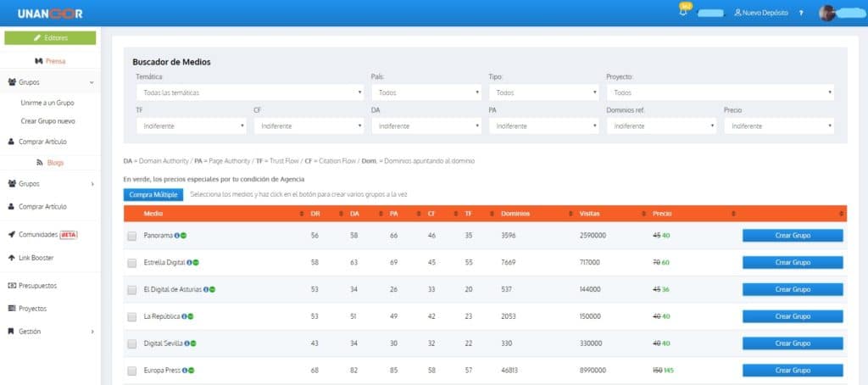Open the TF filter dropdown

(192, 126)
